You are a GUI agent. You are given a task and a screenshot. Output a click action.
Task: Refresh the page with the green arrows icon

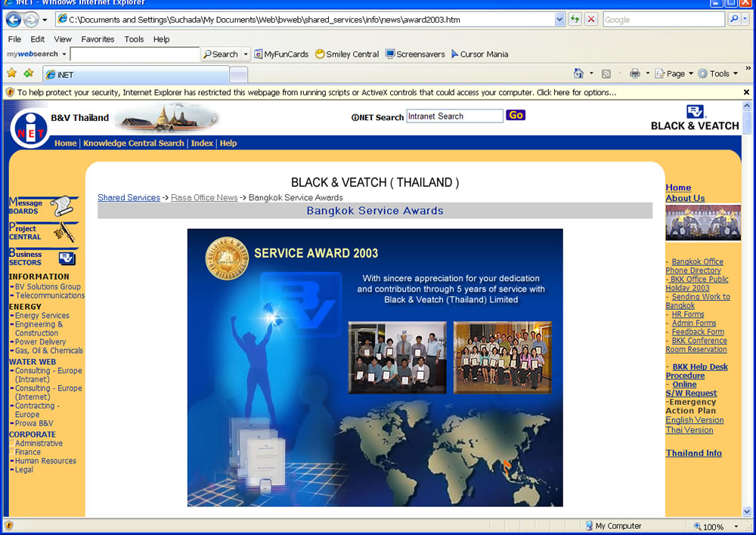(x=575, y=20)
